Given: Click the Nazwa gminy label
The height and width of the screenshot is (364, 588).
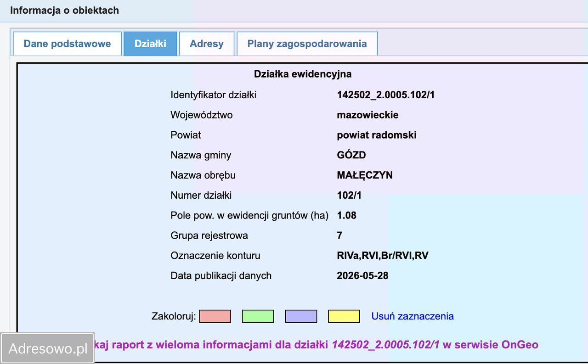Looking at the screenshot, I should tap(201, 155).
